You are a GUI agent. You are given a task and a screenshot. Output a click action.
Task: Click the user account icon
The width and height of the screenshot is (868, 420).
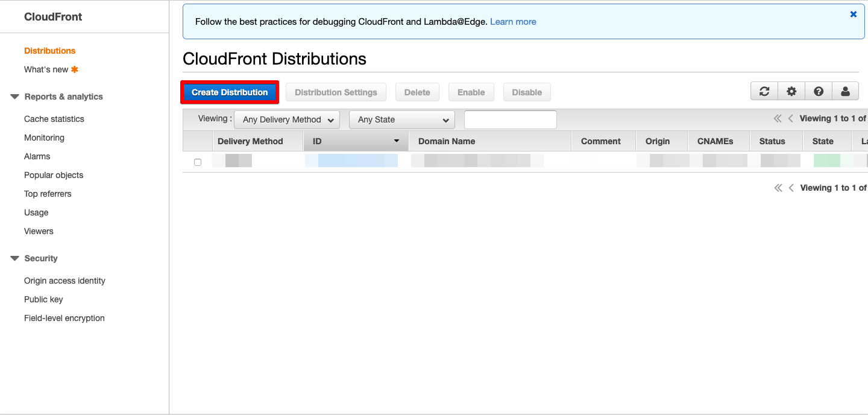click(846, 91)
